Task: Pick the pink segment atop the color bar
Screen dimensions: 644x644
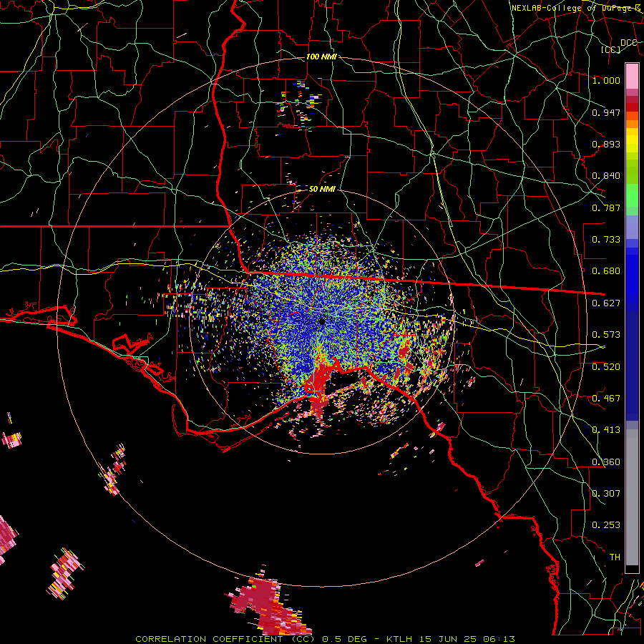Action: pos(632,77)
